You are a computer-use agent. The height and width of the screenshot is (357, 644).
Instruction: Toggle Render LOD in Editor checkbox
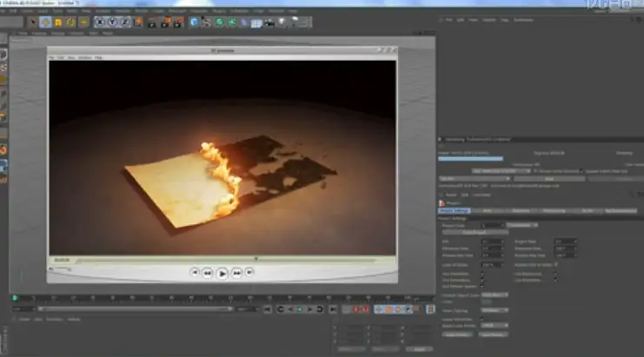click(x=556, y=265)
